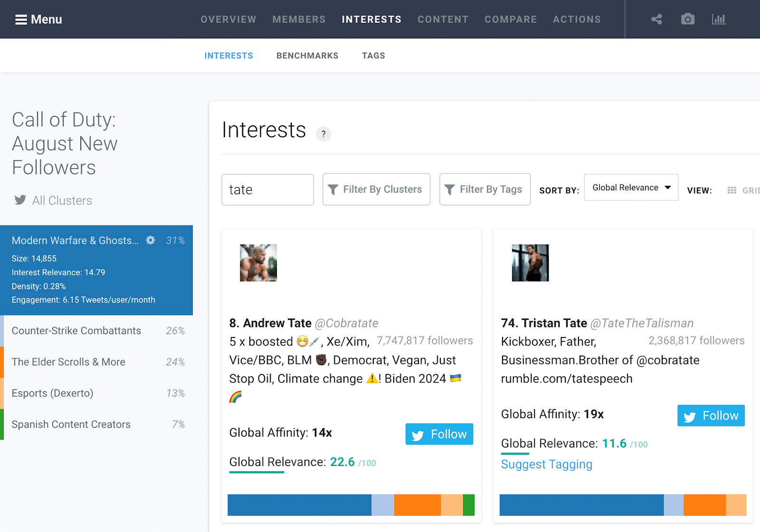The image size is (760, 532).
Task: Select the Interests sub-tab
Action: click(228, 56)
